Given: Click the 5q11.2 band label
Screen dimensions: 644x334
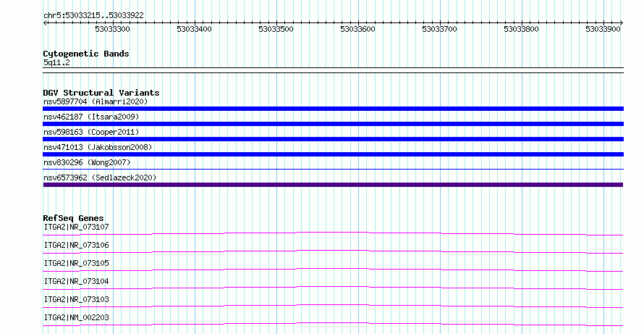Looking at the screenshot, I should point(56,62).
